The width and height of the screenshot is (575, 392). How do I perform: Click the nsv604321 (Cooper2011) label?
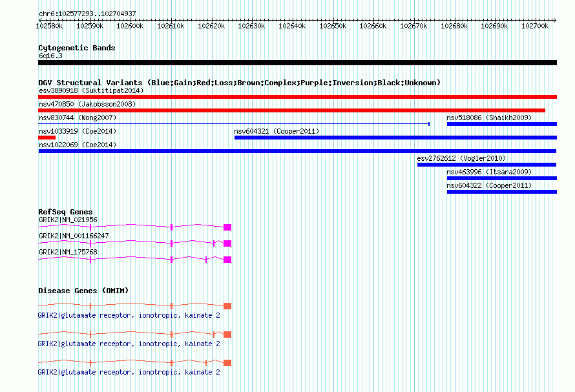coord(277,131)
